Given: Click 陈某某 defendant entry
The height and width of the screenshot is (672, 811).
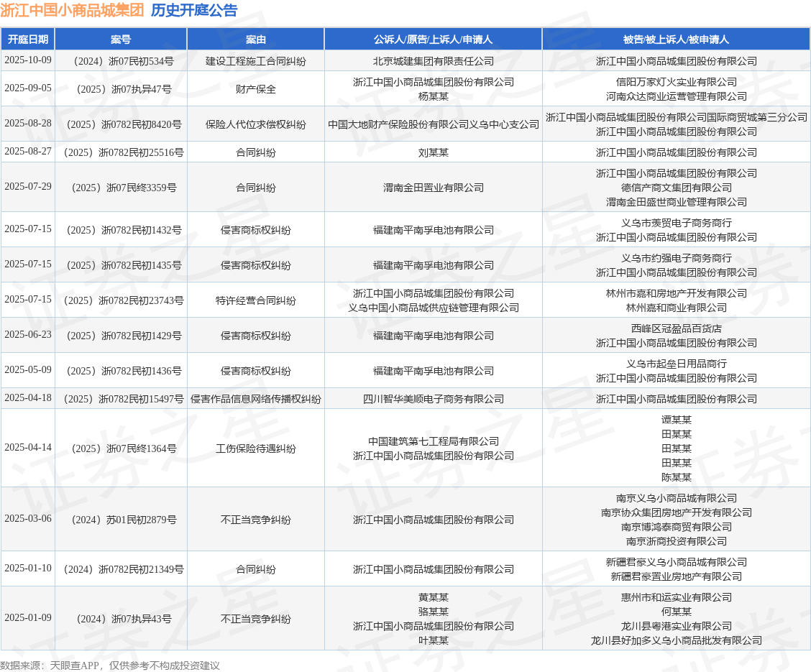Looking at the screenshot, I should 676,477.
